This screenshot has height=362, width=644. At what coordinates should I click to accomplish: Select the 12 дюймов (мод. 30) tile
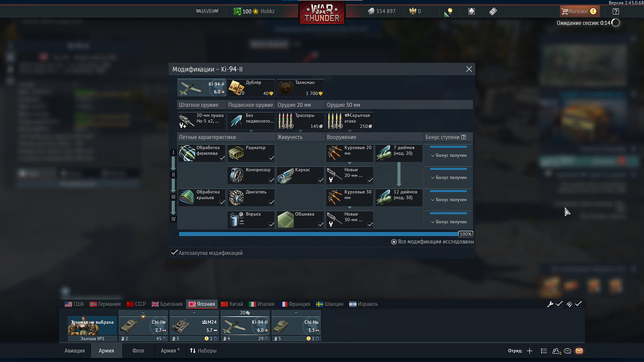pos(399,197)
